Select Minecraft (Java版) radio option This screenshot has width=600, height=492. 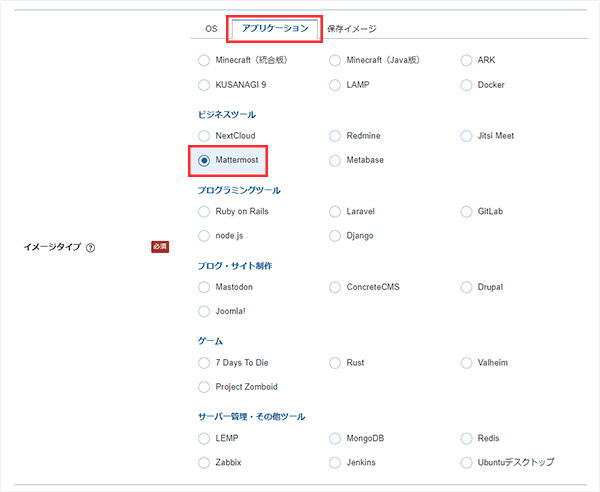[335, 60]
